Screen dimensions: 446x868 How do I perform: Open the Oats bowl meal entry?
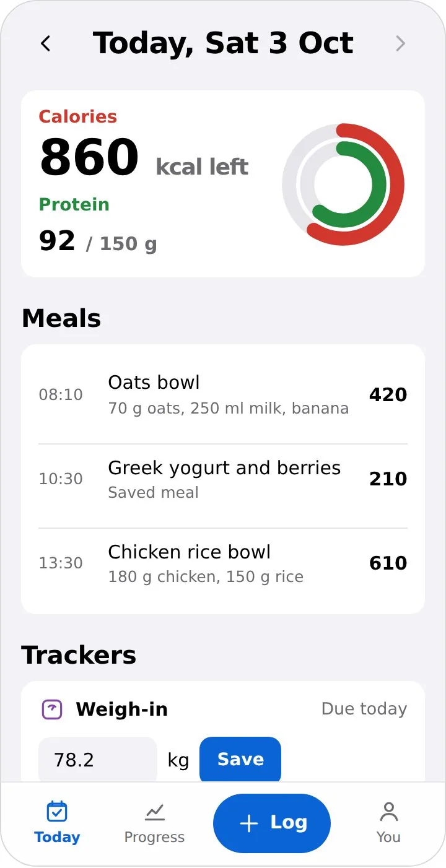[x=223, y=394]
